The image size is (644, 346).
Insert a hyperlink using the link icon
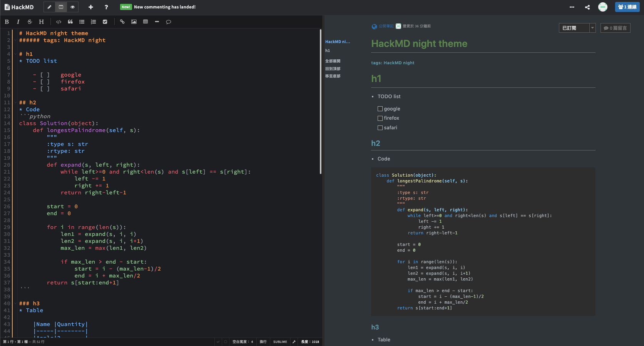[x=122, y=22]
